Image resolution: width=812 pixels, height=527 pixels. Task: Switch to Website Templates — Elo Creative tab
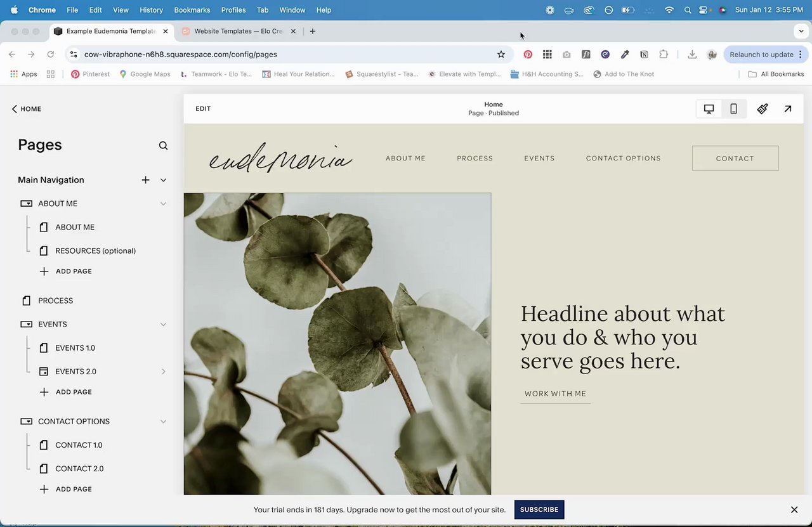[x=238, y=31]
